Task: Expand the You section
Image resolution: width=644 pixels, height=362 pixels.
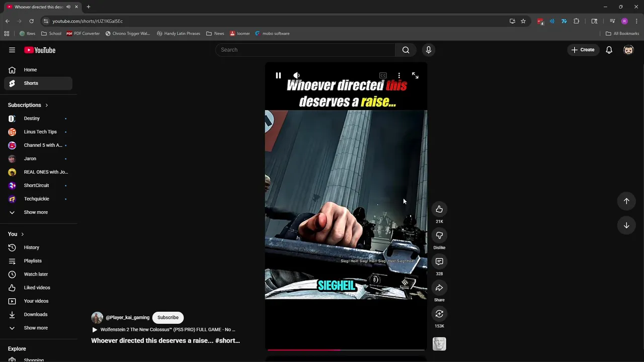Action: tap(16, 234)
